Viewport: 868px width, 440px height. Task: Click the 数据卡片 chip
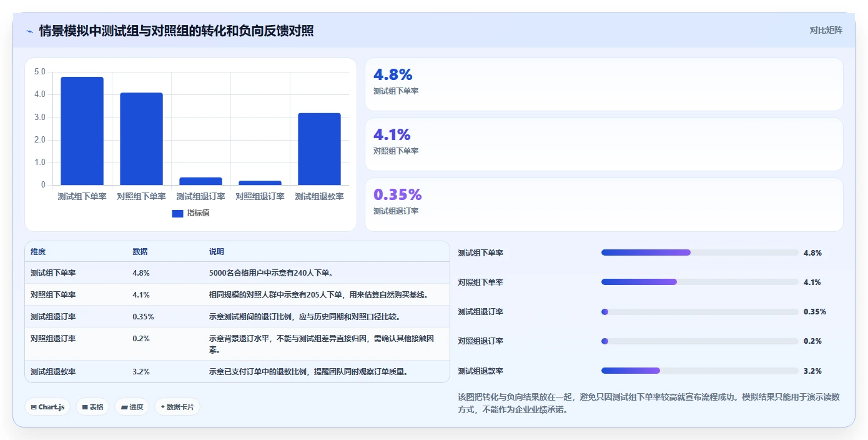click(177, 407)
